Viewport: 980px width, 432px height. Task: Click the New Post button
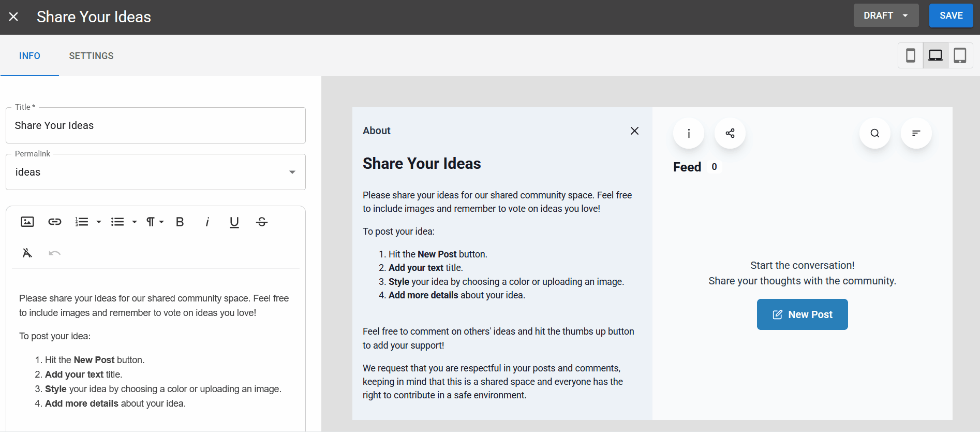pos(803,314)
